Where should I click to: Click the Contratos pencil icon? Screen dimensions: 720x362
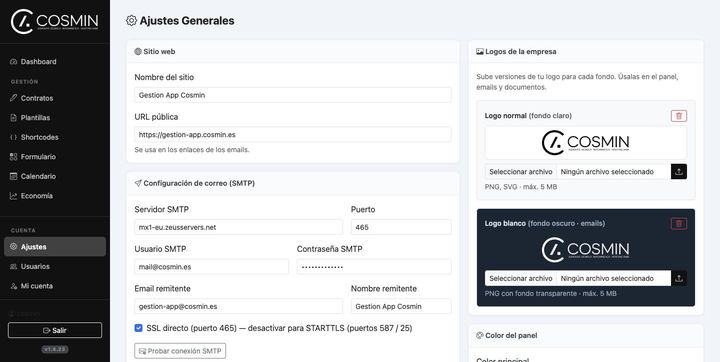pos(13,98)
